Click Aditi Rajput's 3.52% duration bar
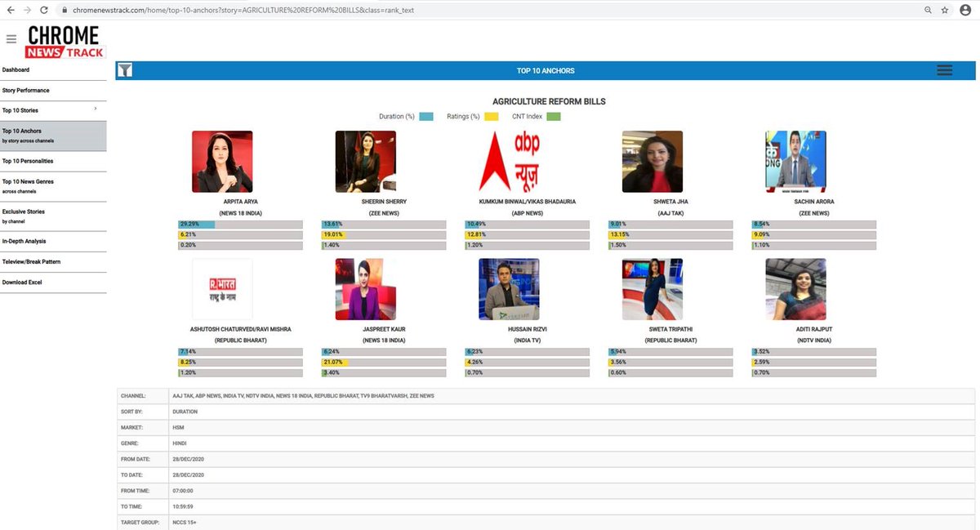This screenshot has width=980, height=530. pyautogui.click(x=814, y=352)
